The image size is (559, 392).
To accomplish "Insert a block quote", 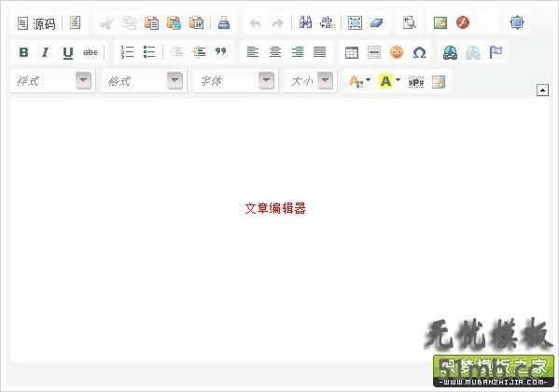I will [x=221, y=52].
